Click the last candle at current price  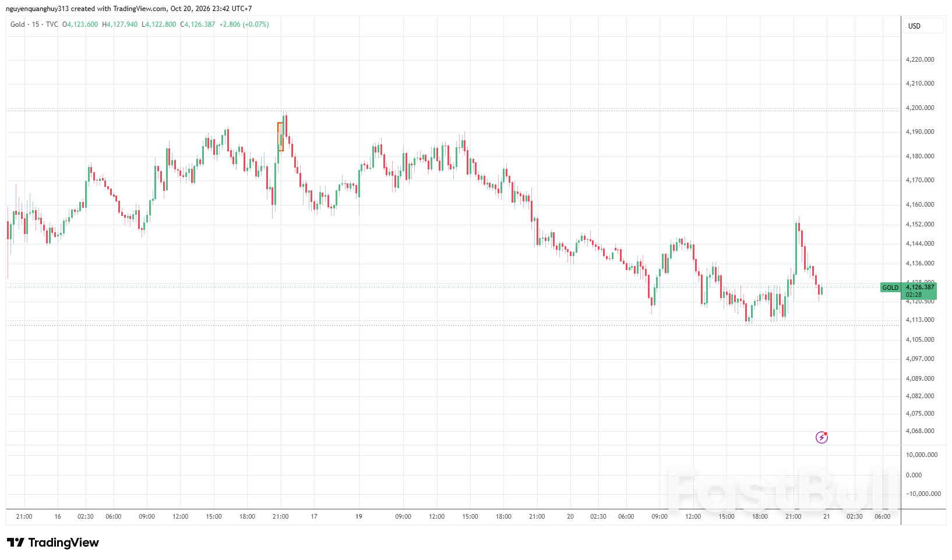pos(821,290)
